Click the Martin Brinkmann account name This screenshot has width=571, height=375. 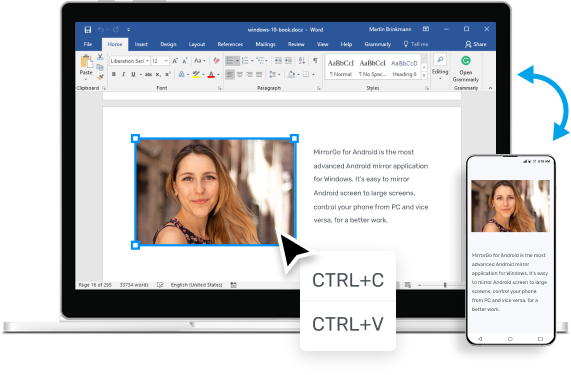(390, 29)
